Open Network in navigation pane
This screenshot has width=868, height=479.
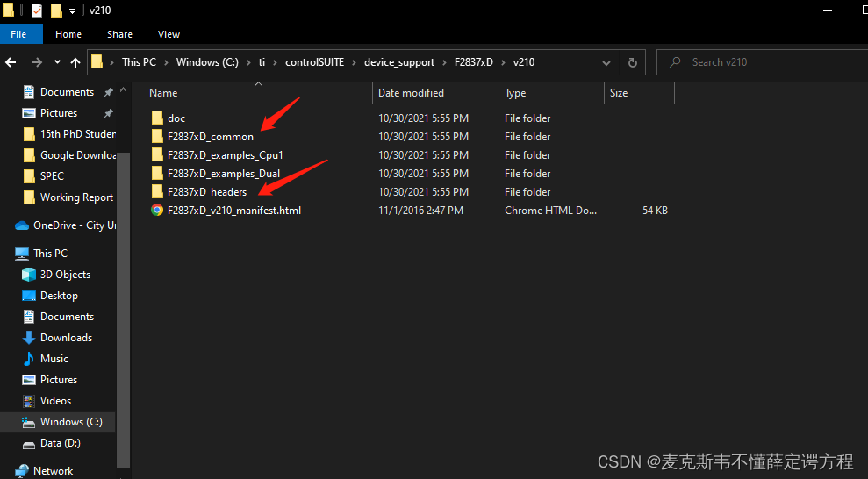point(54,471)
